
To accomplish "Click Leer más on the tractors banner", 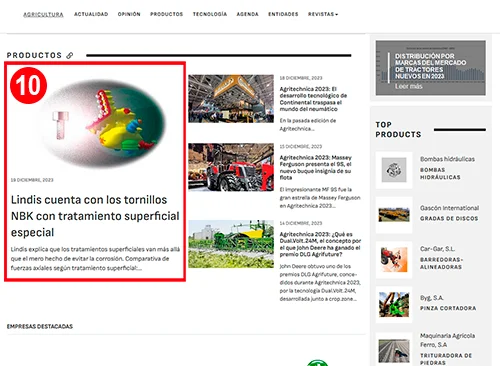I will pos(408,86).
